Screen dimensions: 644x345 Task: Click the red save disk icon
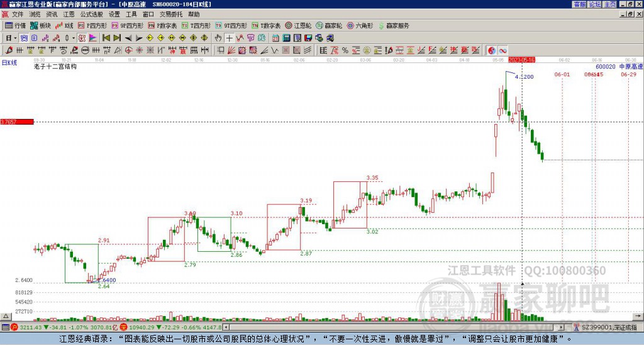click(x=308, y=38)
